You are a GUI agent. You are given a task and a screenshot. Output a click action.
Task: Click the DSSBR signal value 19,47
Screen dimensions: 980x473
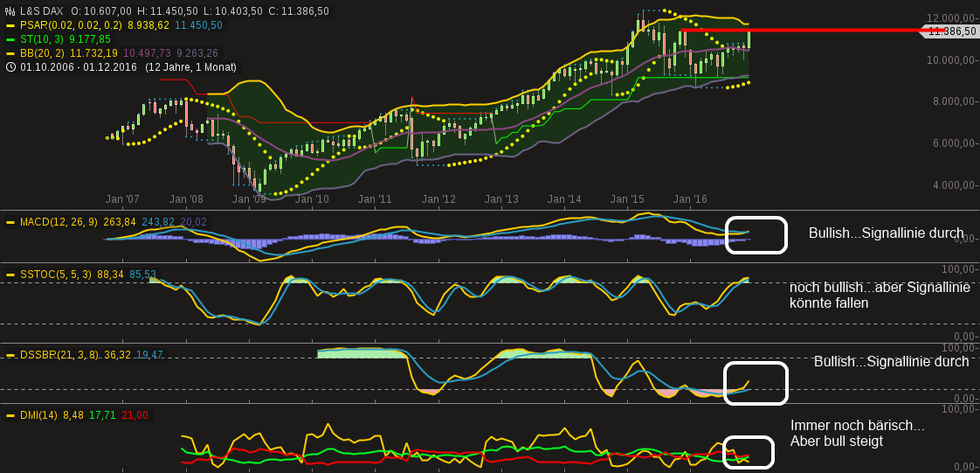[149, 355]
